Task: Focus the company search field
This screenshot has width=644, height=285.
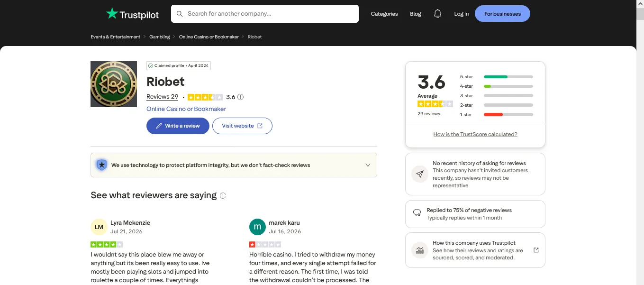Action: 265,14
